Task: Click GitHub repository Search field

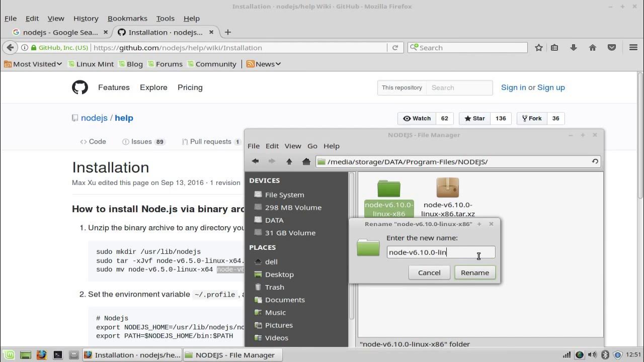Action: coord(459,87)
